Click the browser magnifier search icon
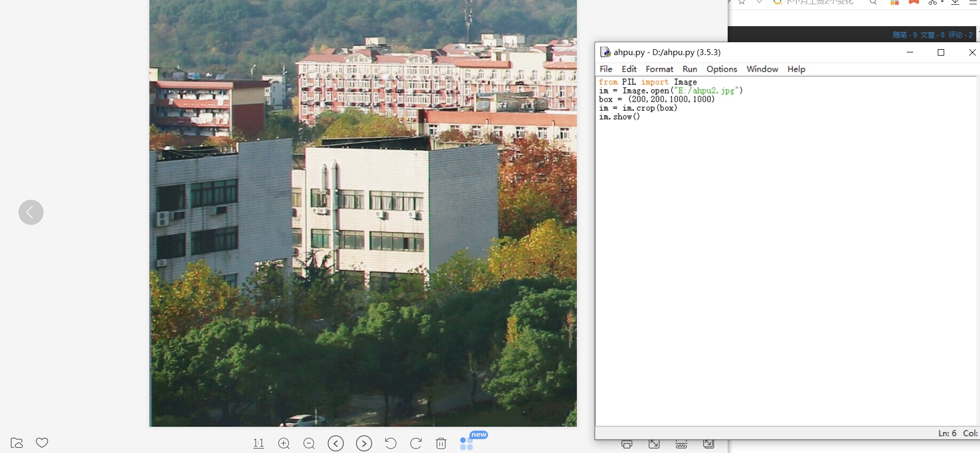Screen dimensions: 980x453 (873, 2)
